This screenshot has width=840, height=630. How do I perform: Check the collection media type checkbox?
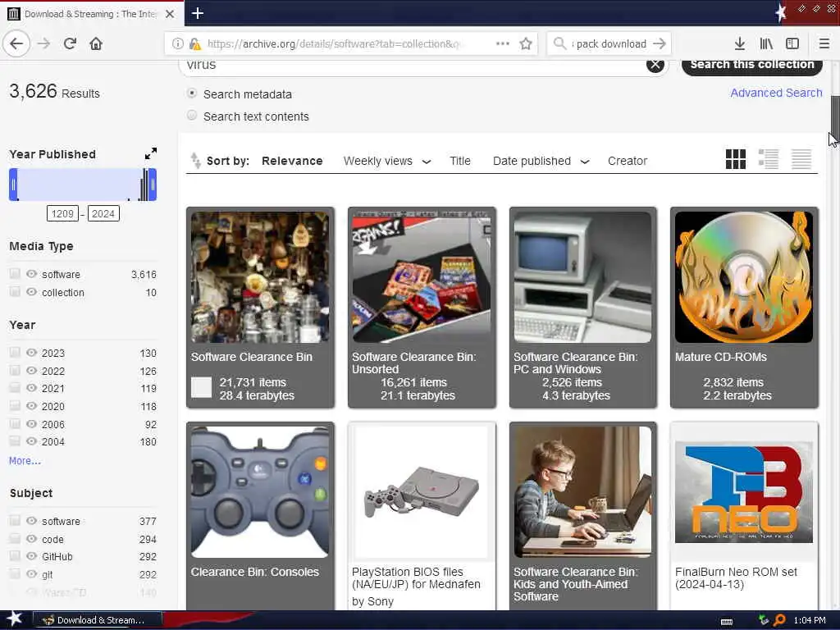tap(15, 292)
